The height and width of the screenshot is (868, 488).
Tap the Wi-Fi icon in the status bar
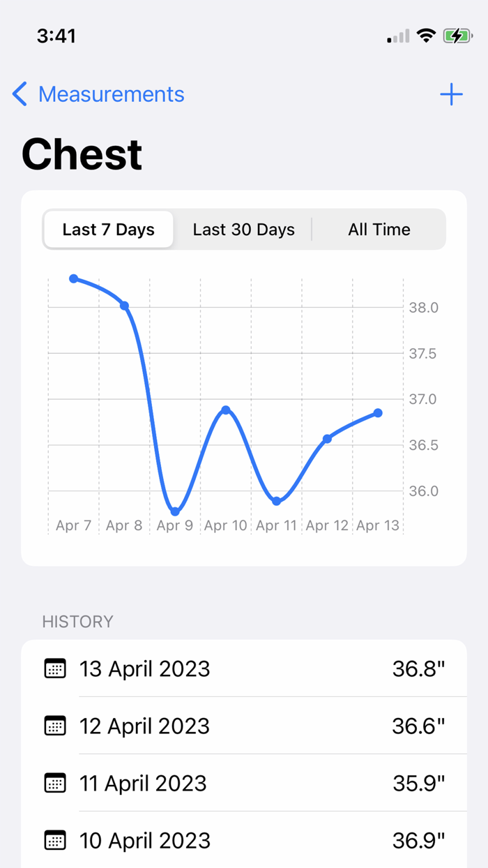427,35
